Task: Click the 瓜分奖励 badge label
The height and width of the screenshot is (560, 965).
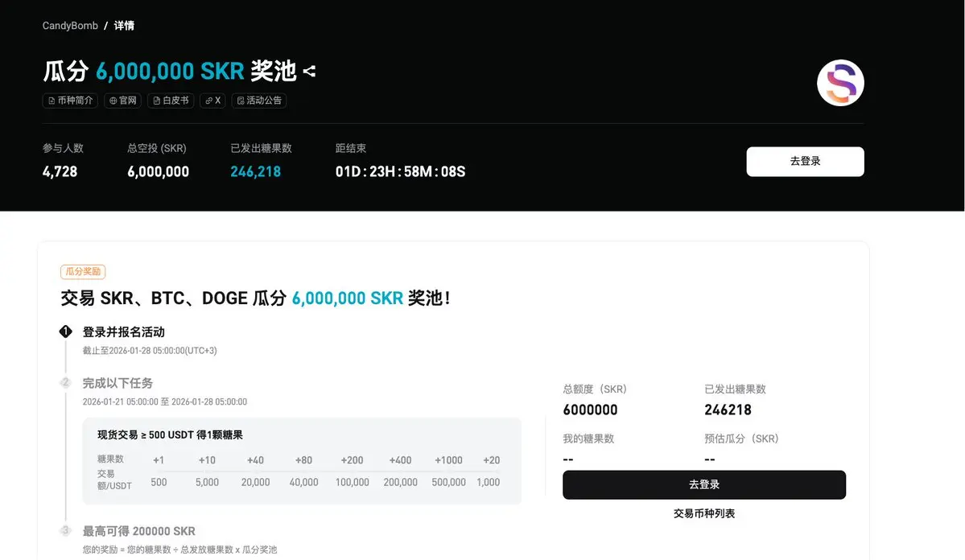Action: click(x=83, y=271)
